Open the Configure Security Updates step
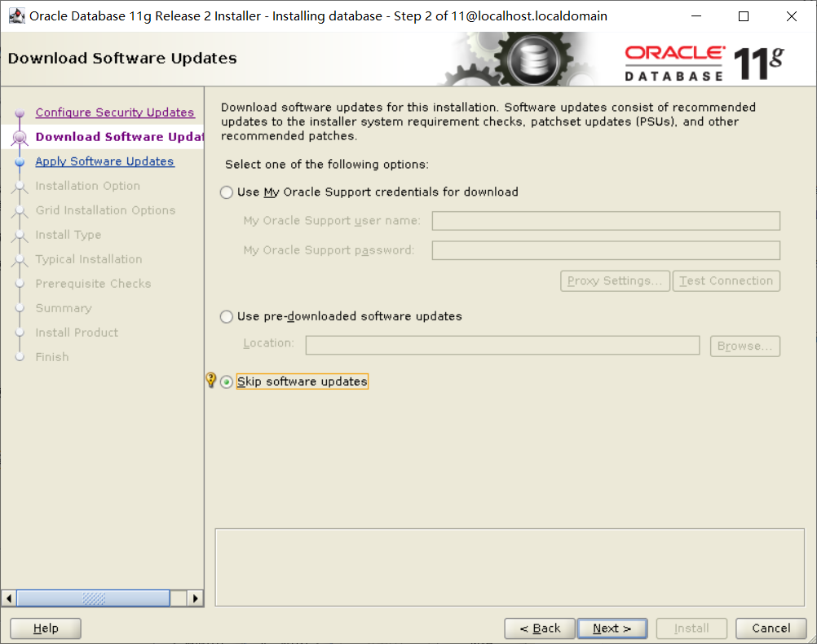Viewport: 817px width, 644px height. (x=115, y=112)
